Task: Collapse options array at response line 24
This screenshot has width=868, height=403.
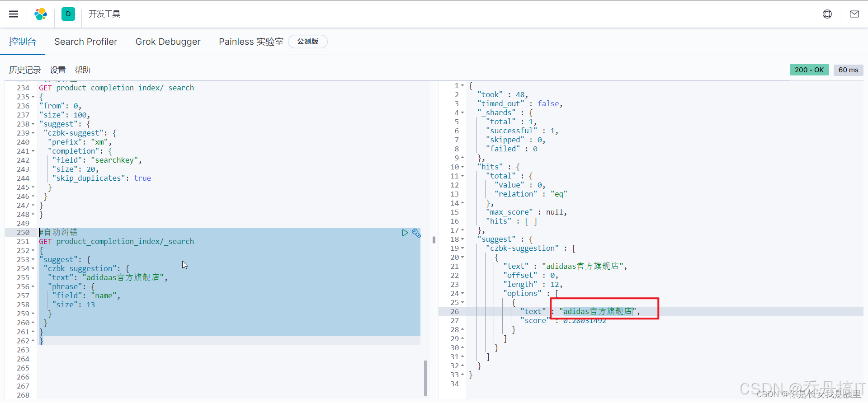Action: [462, 294]
